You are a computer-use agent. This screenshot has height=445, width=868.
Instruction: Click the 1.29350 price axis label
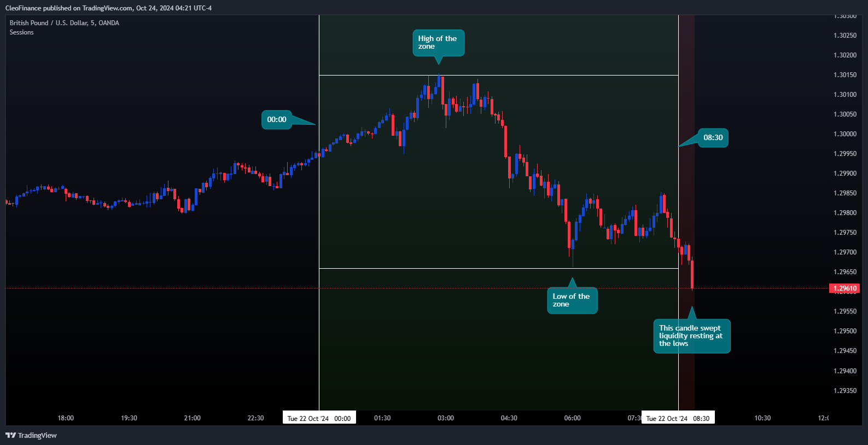coord(845,391)
